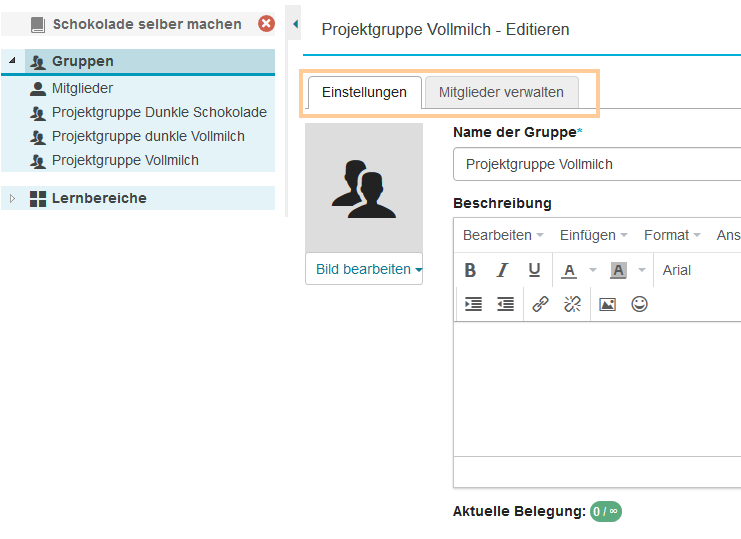Viewport: 741px width, 539px height.
Task: Click the Schokolade selber machen title
Action: [x=147, y=24]
